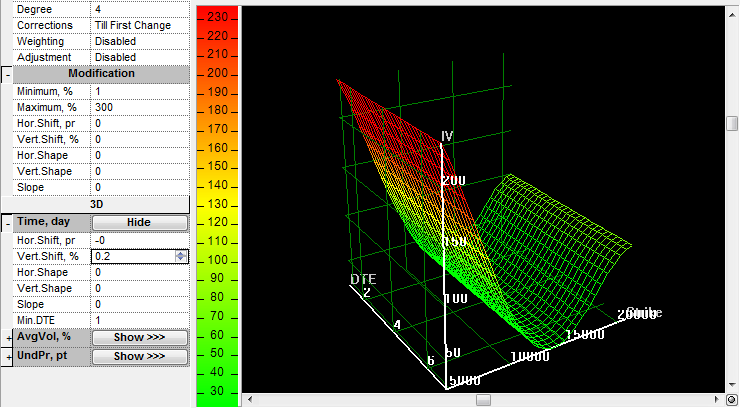Open the Corrections value Till First Change

coord(139,25)
